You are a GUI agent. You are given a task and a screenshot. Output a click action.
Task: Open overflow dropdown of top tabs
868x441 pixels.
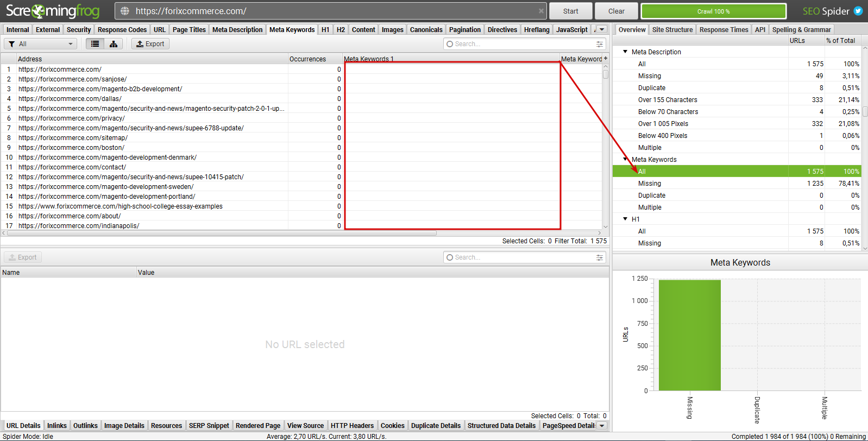click(602, 30)
